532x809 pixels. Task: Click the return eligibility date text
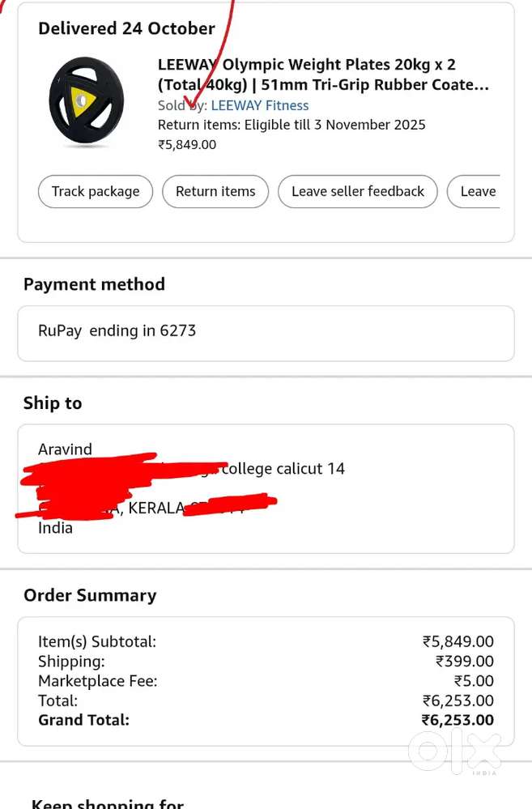point(291,125)
